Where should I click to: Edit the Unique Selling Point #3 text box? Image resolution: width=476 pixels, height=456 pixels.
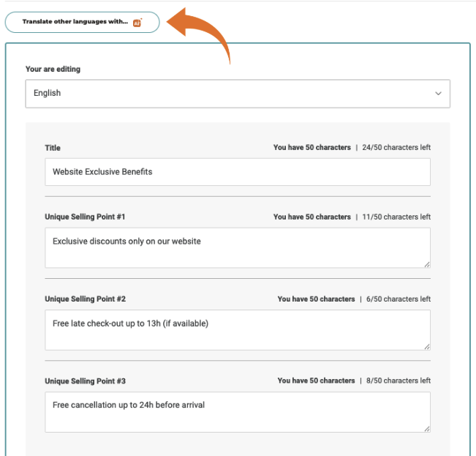pos(237,411)
